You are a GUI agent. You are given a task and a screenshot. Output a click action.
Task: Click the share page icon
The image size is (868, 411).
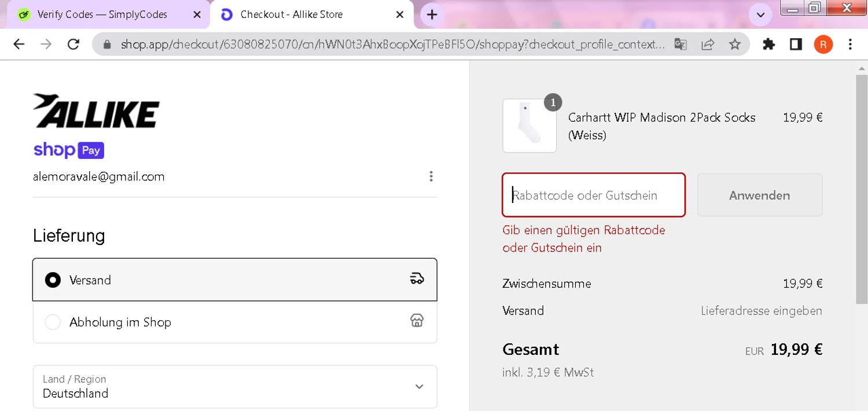tap(708, 45)
